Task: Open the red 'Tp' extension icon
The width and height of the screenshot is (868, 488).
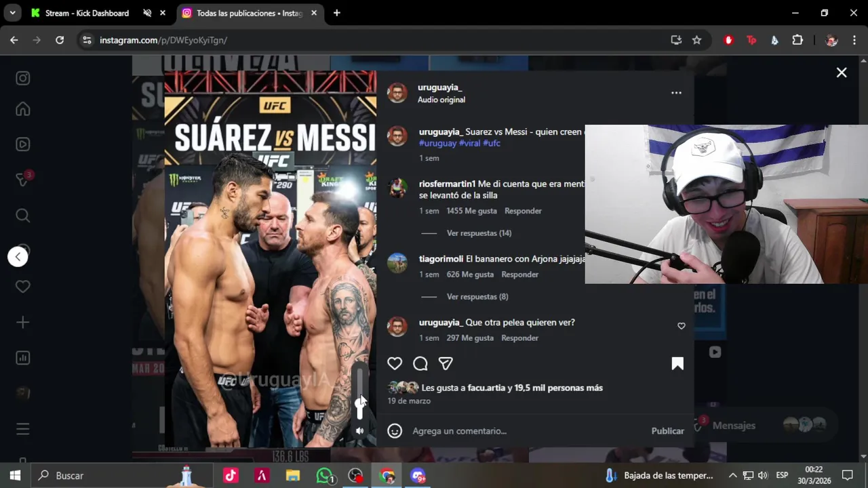Action: (x=751, y=40)
